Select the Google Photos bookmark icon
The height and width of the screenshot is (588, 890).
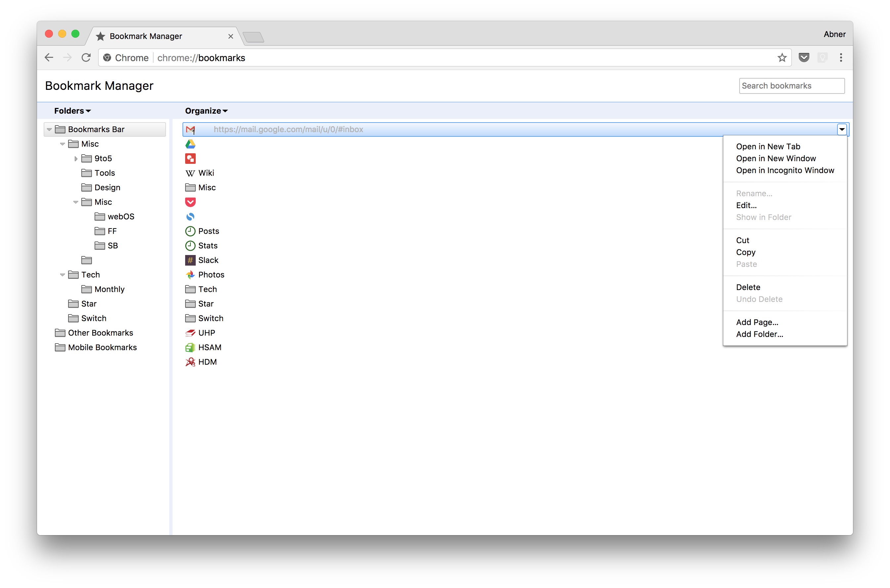tap(191, 275)
